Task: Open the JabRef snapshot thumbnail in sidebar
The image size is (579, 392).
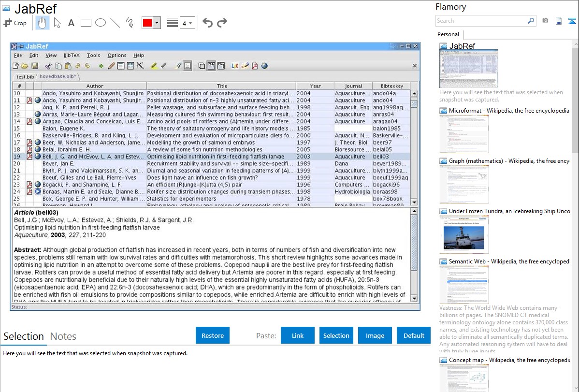Action: (469, 69)
